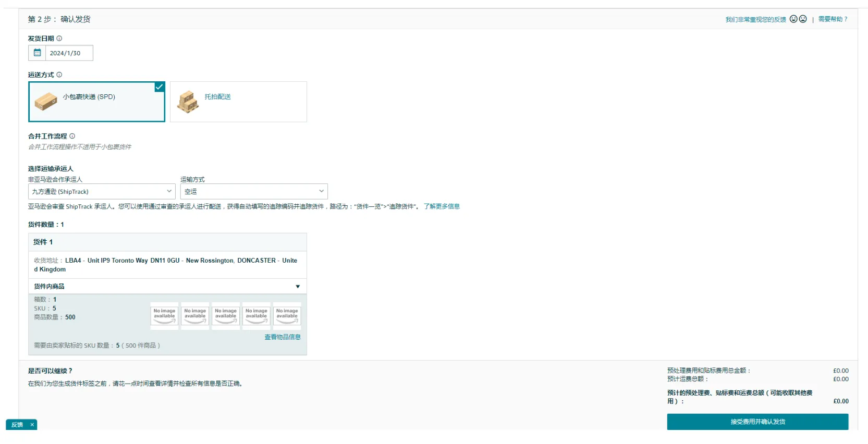Click the 预计运费总额 label
The height and width of the screenshot is (444, 868).
coord(688,379)
